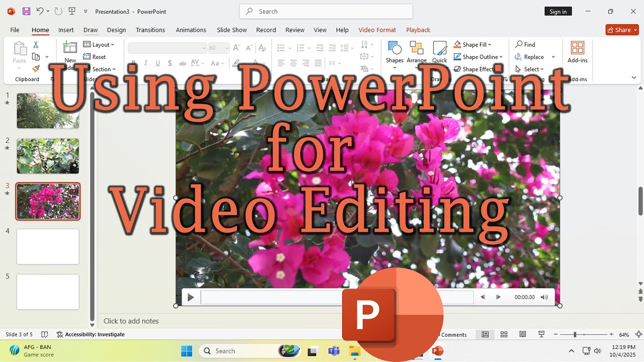Toggle italic formatting
The image size is (644, 362).
pyautogui.click(x=146, y=63)
